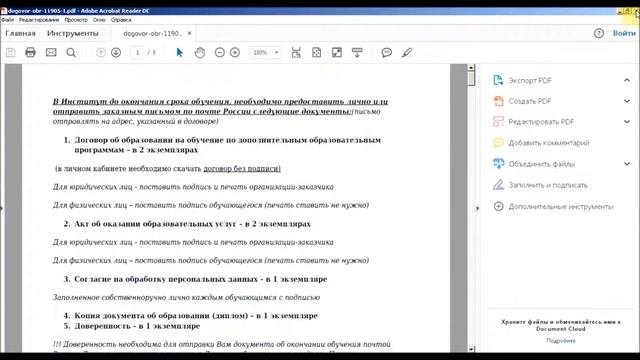Expand the left navigation pane arrow

coord(2,208)
